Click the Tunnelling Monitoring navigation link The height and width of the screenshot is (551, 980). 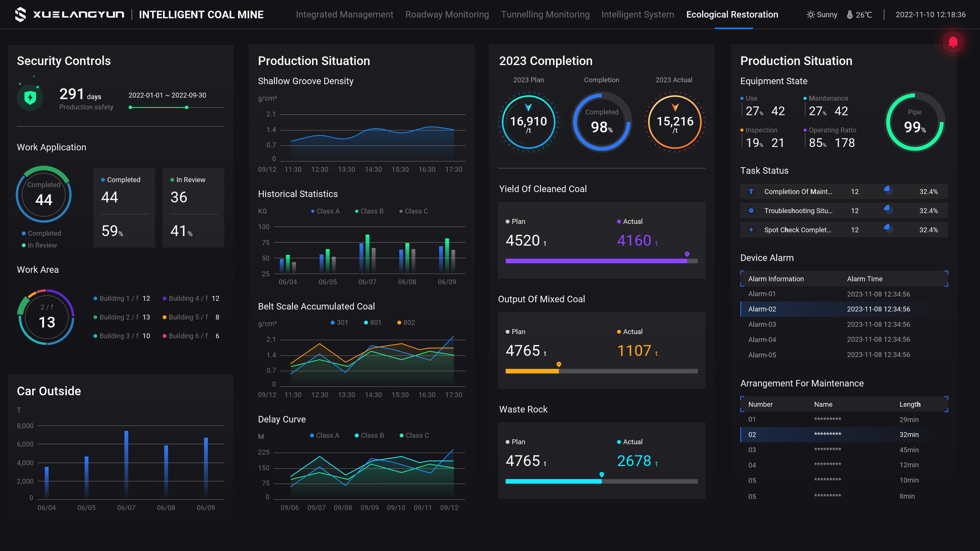point(545,14)
